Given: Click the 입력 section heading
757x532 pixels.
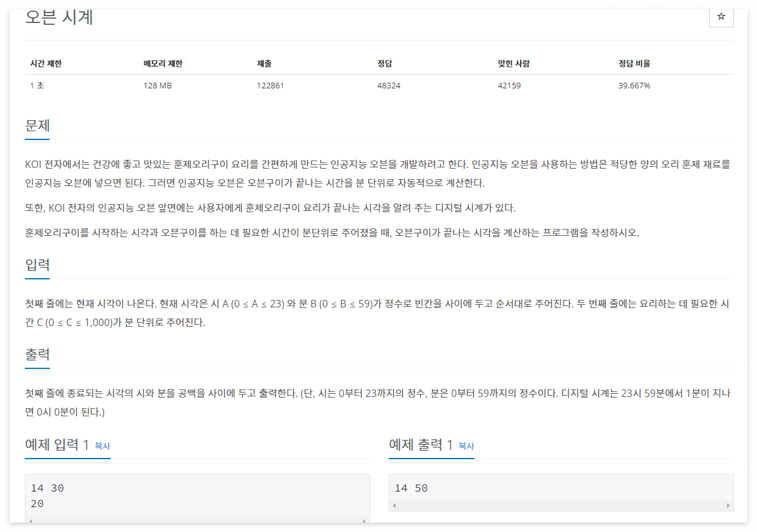Looking at the screenshot, I should pos(37,264).
